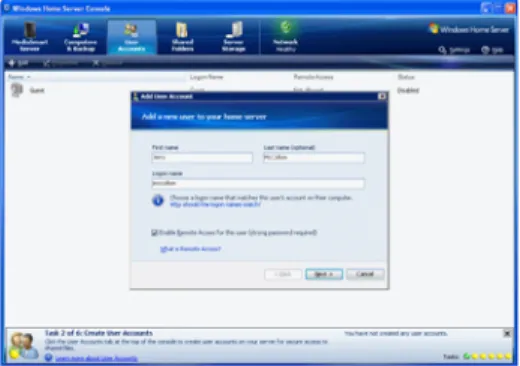Click the Properties toolbar button
This screenshot has width=520, height=366.
[61, 63]
